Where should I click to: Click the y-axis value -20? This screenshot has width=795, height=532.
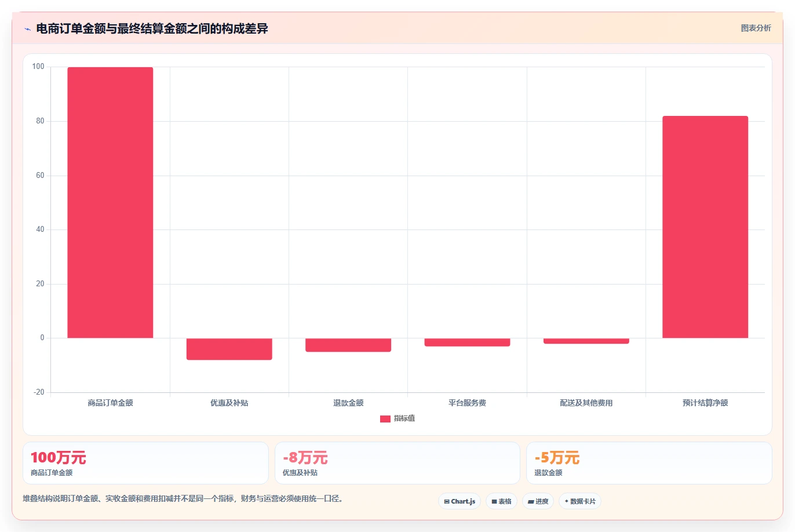[x=39, y=392]
